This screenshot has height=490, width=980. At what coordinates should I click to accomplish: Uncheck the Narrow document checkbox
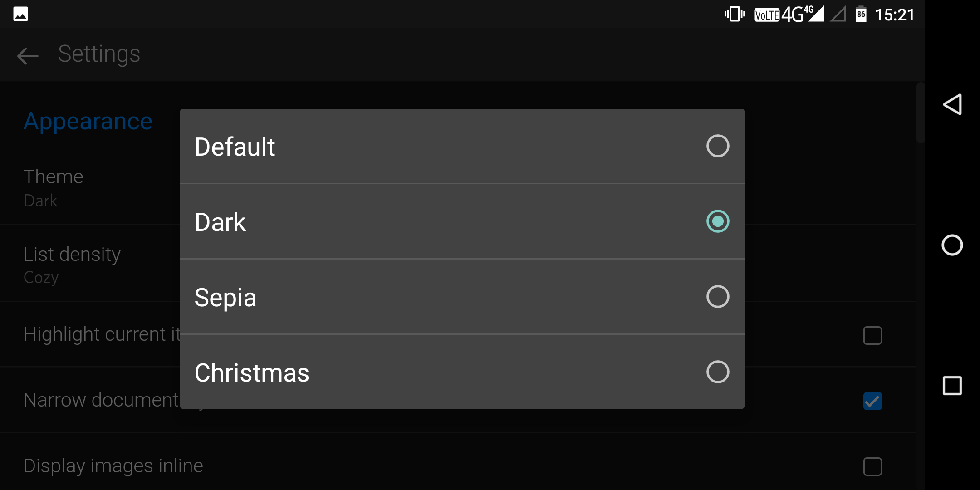point(872,401)
